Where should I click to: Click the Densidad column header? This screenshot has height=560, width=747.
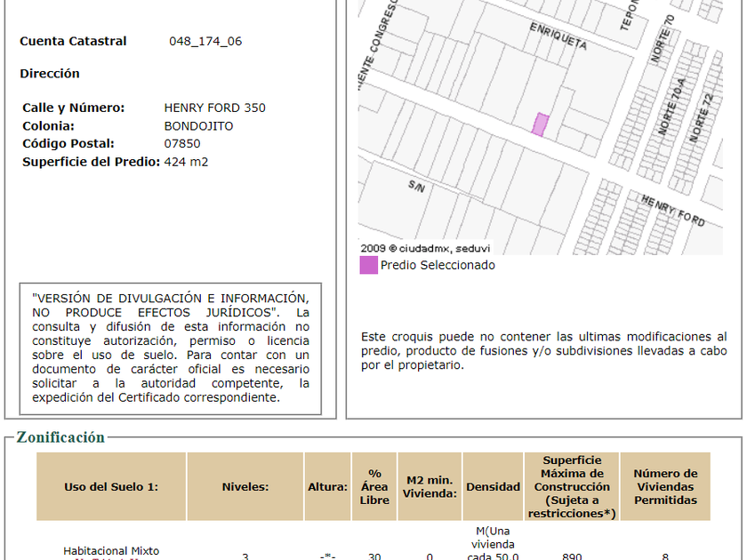coord(493,487)
